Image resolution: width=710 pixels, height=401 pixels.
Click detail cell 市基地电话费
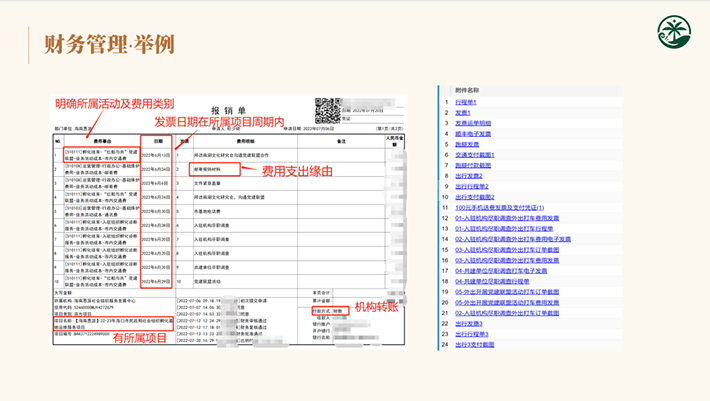pyautogui.click(x=207, y=211)
